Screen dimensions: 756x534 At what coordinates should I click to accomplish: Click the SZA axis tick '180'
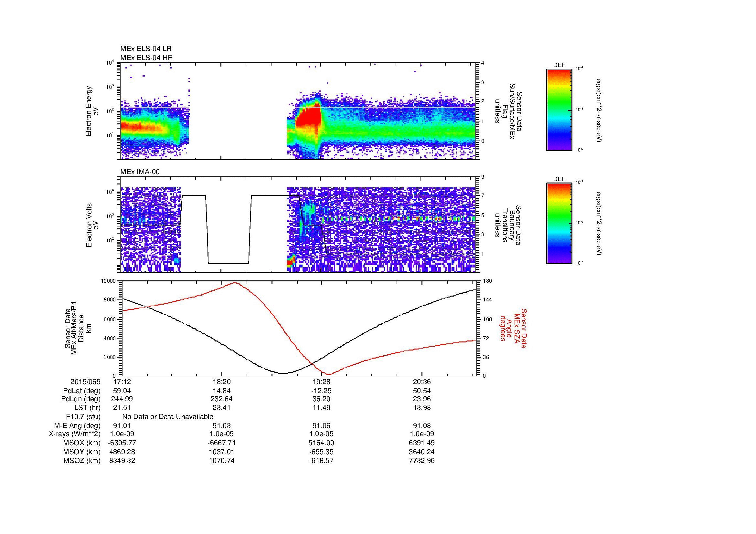[x=487, y=281]
